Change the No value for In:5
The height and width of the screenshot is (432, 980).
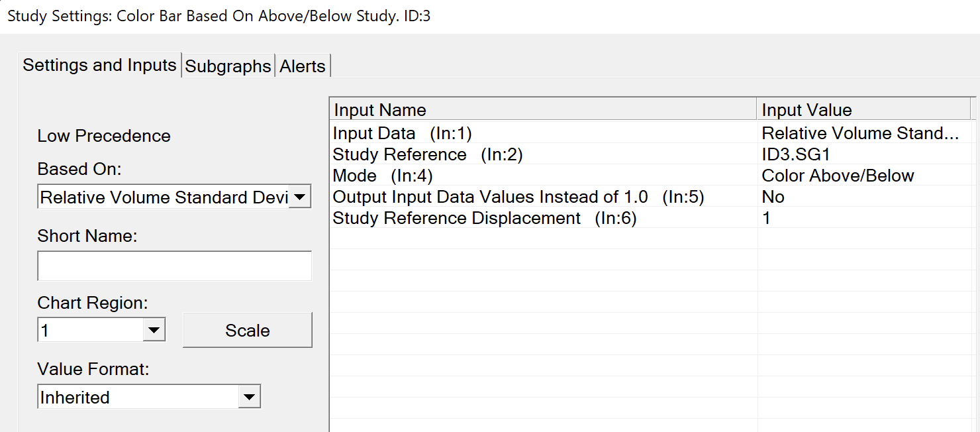click(x=773, y=197)
